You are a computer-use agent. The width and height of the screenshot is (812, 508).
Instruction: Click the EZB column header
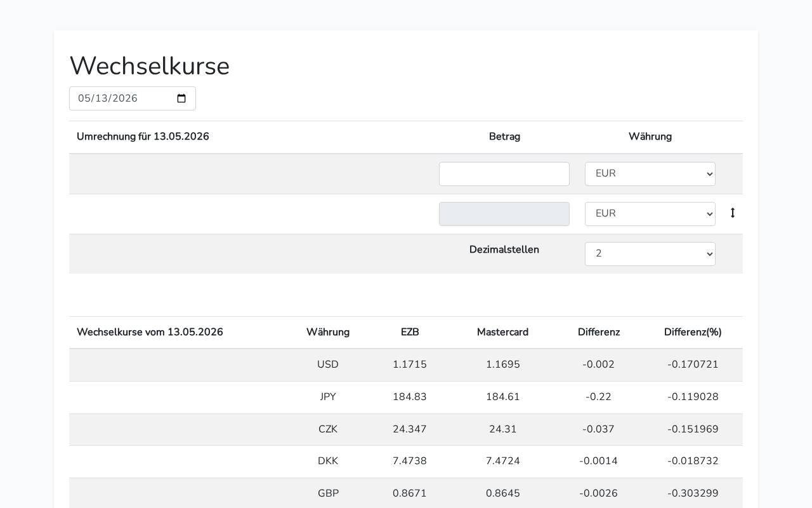coord(410,332)
